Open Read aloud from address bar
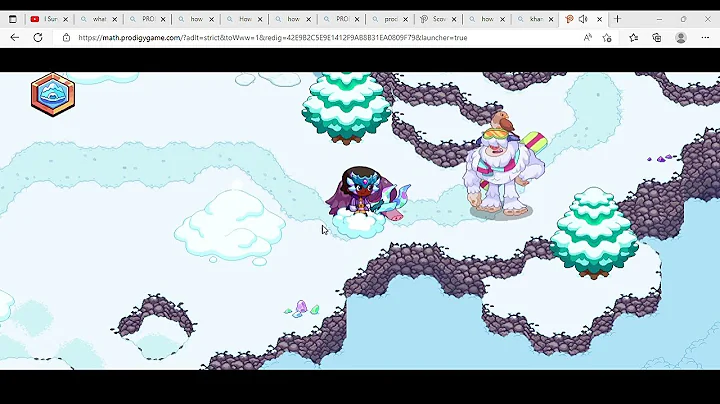Viewport: 720px width, 404px height. tap(587, 38)
